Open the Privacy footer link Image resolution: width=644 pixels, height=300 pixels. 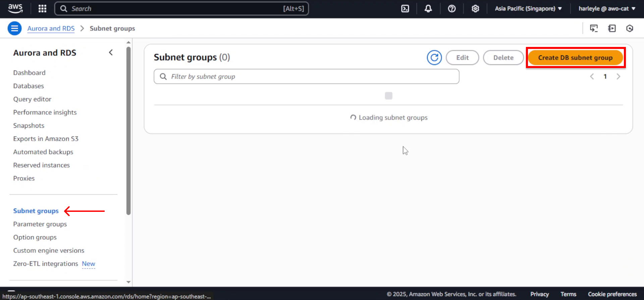point(539,294)
